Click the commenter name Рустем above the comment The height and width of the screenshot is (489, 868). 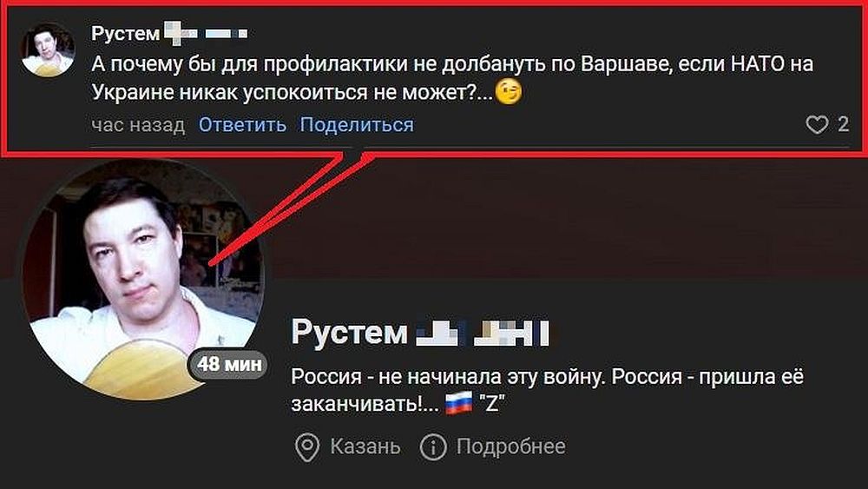[x=126, y=33]
